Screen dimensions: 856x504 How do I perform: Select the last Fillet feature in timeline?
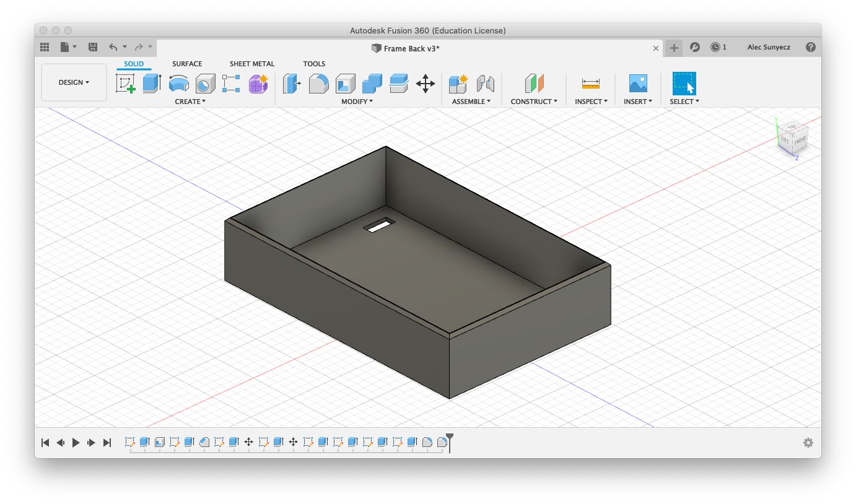pyautogui.click(x=442, y=442)
